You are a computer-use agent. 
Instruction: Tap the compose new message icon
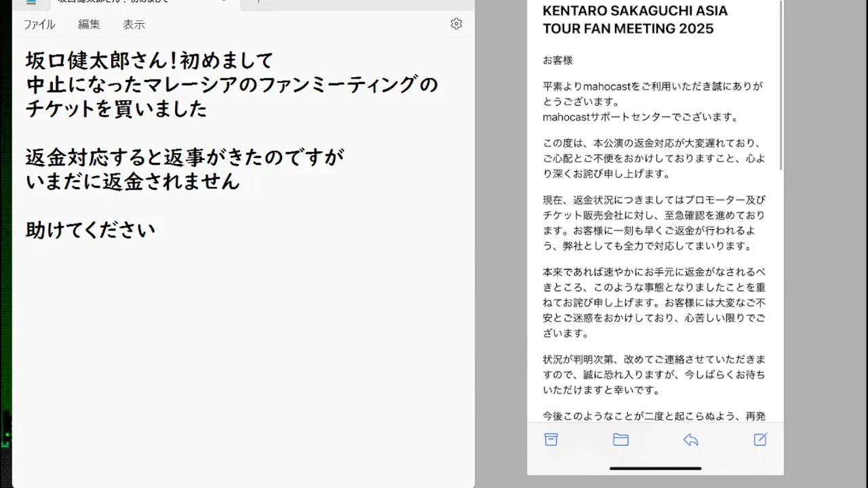click(x=760, y=439)
